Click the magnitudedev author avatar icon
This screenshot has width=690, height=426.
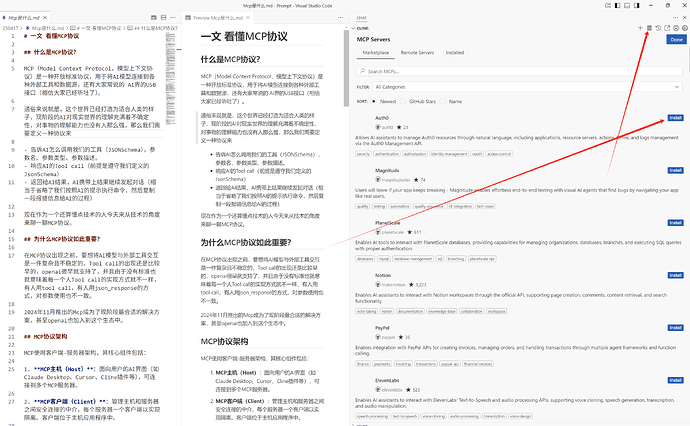coord(378,180)
